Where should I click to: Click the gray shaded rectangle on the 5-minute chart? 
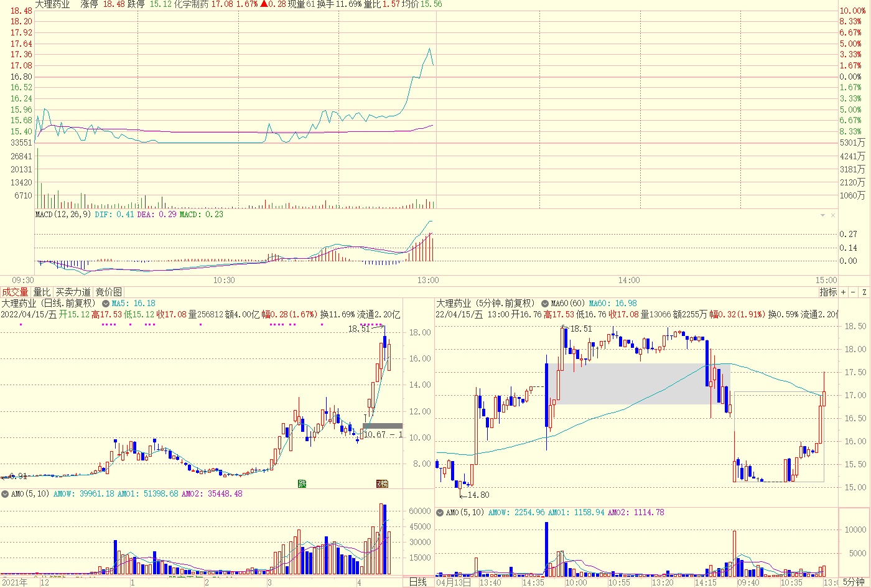(638, 384)
